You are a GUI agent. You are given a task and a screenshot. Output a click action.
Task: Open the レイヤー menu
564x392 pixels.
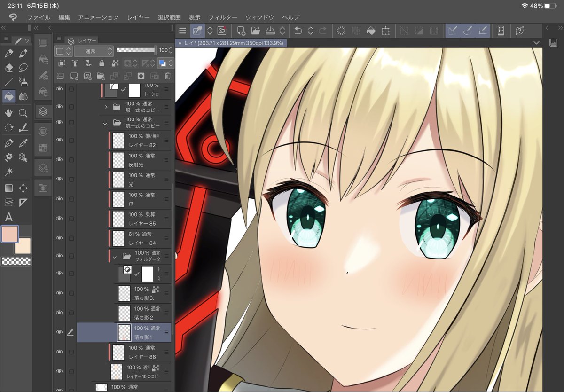(x=138, y=17)
